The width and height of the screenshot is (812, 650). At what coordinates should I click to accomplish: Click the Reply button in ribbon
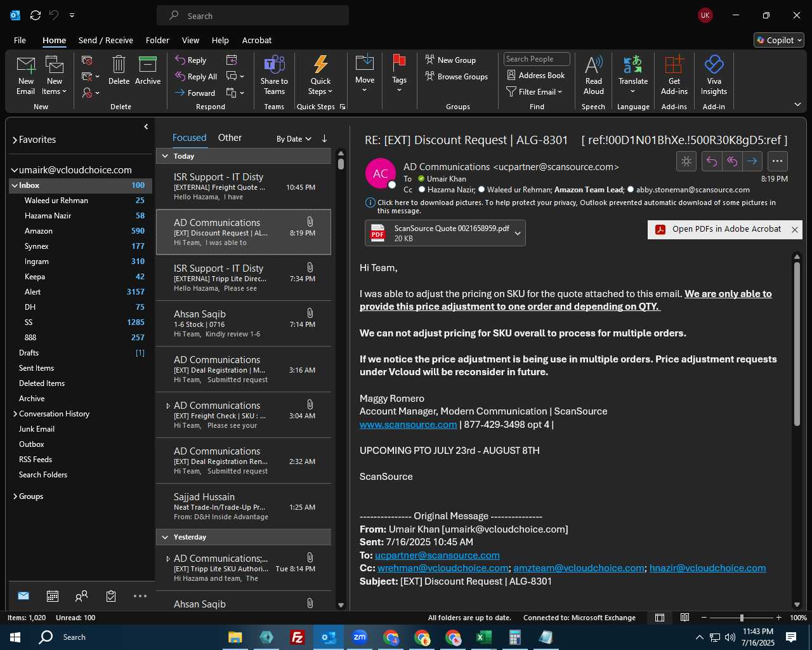191,60
